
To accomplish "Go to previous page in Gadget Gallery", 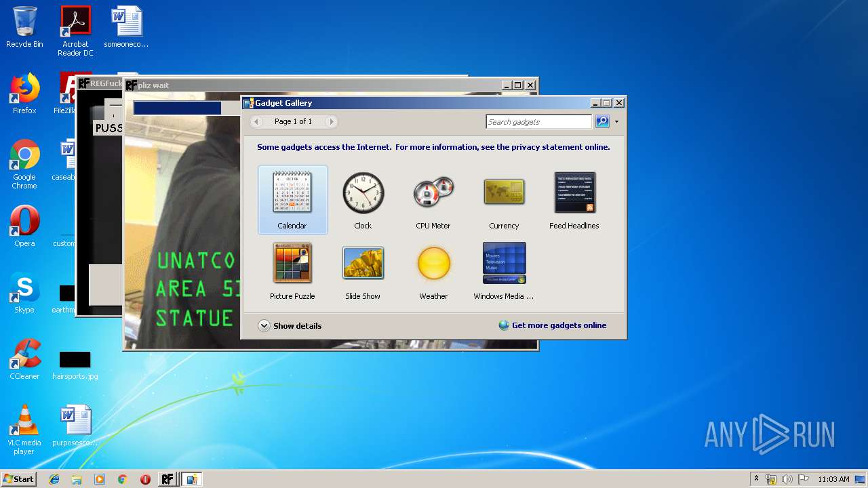I will (256, 121).
